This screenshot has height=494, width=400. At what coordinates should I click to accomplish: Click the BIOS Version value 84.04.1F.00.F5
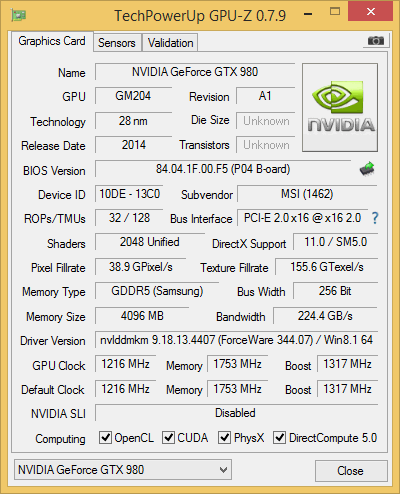pyautogui.click(x=223, y=169)
